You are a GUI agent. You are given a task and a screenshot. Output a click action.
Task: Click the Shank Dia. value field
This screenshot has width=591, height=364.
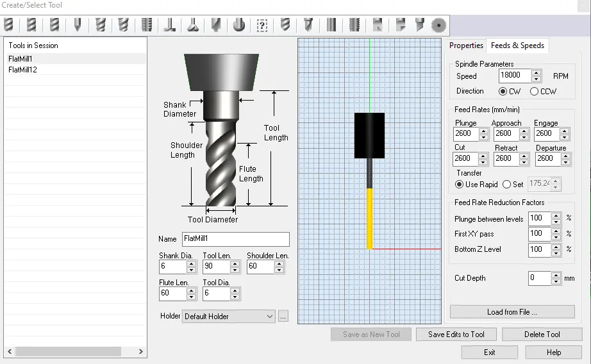[x=172, y=267]
